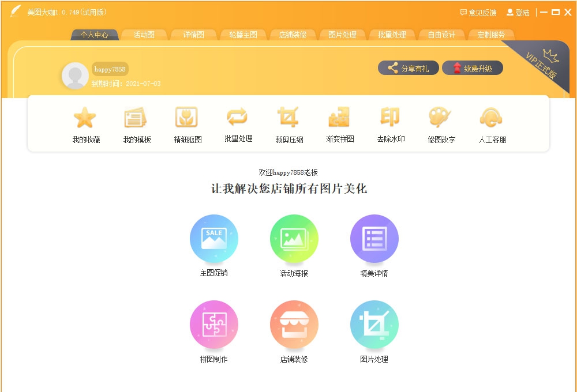Viewport: 577px width, 392px height.
Task: Open the 活动海报 activity poster tool
Action: pos(294,238)
